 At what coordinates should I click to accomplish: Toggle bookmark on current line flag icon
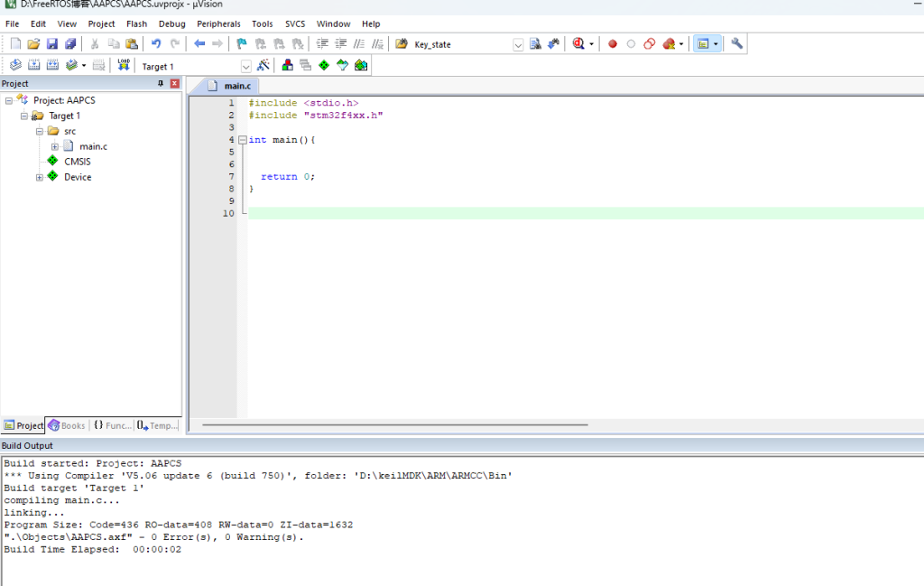(x=242, y=43)
